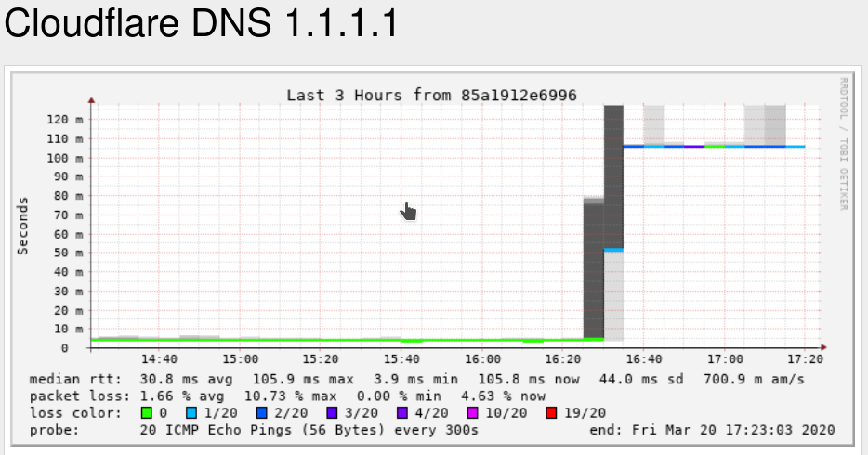Screen dimensions: 868x455
Task: Click the '14:40' time axis label
Action: click(160, 359)
